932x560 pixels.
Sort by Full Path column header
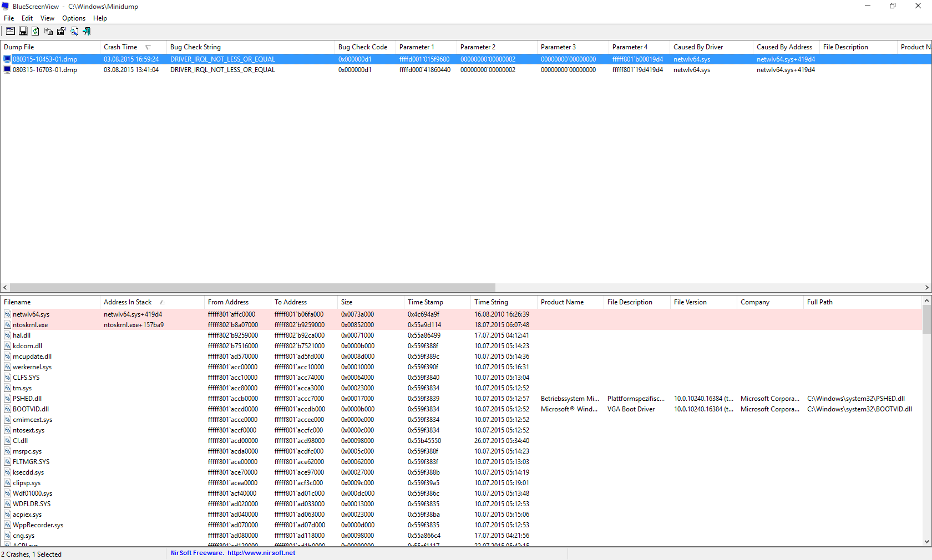(x=862, y=302)
